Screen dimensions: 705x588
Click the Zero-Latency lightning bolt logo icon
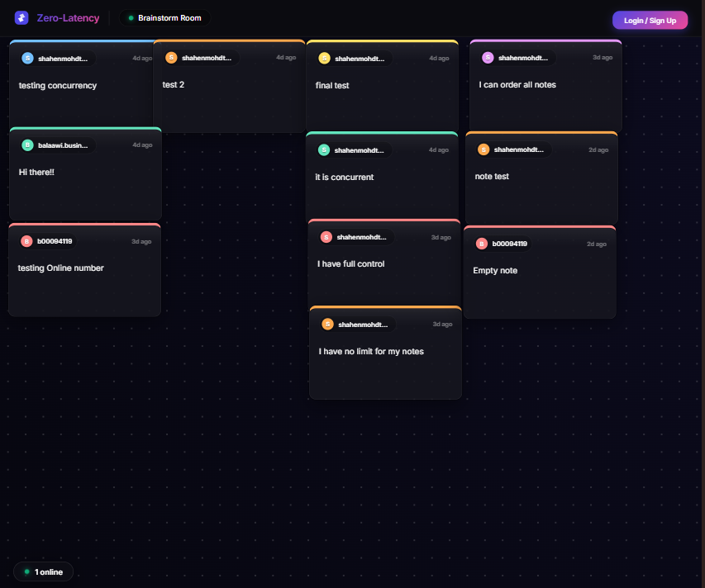[21, 17]
